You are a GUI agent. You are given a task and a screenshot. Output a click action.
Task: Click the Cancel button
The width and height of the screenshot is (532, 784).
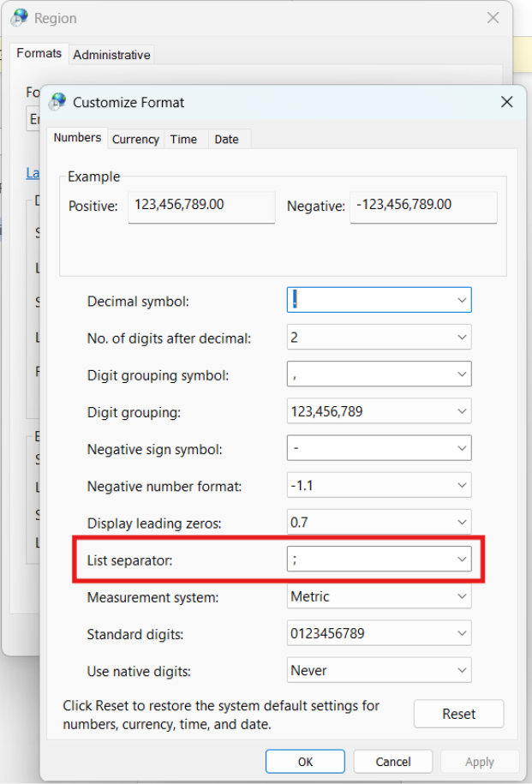tap(393, 762)
